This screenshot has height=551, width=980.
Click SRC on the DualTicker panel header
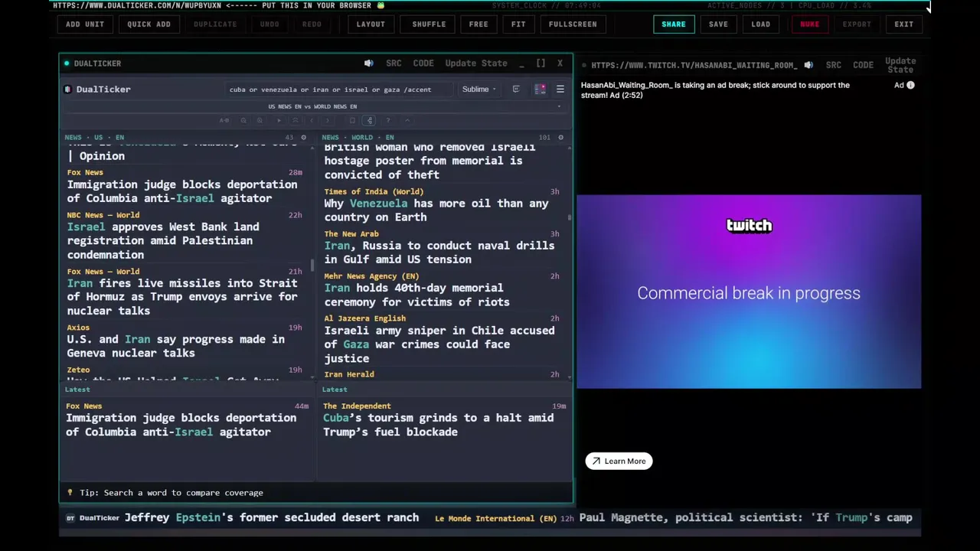[394, 64]
